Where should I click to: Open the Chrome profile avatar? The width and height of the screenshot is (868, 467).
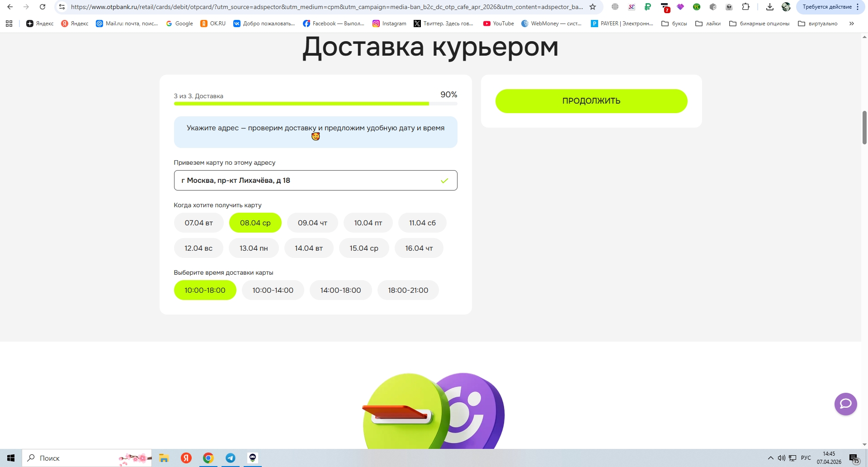pos(786,7)
